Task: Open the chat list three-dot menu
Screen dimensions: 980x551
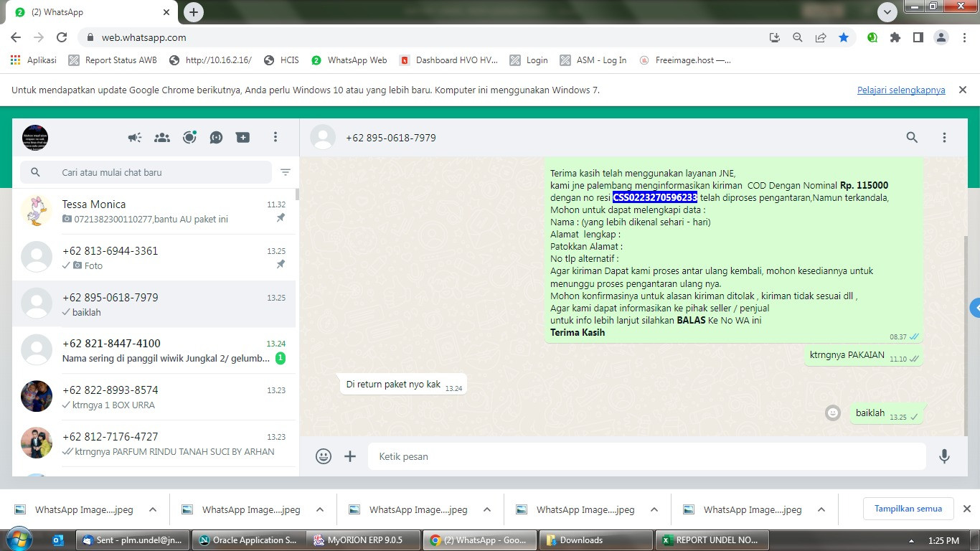Action: (275, 138)
